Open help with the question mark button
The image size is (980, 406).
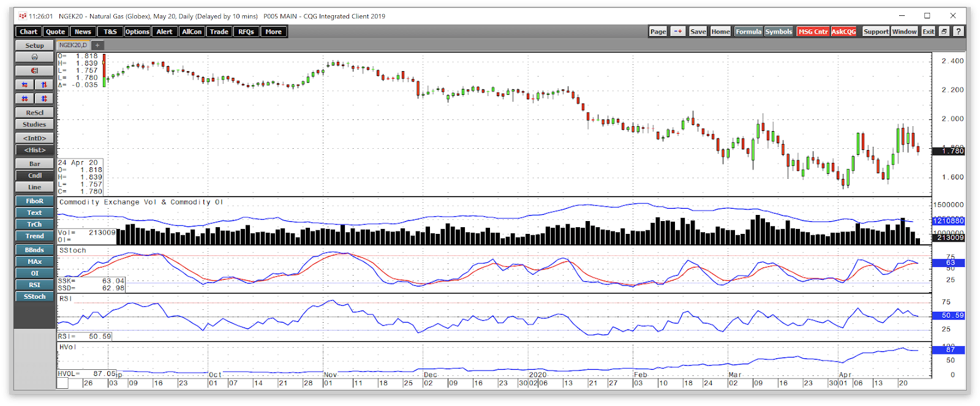[958, 31]
